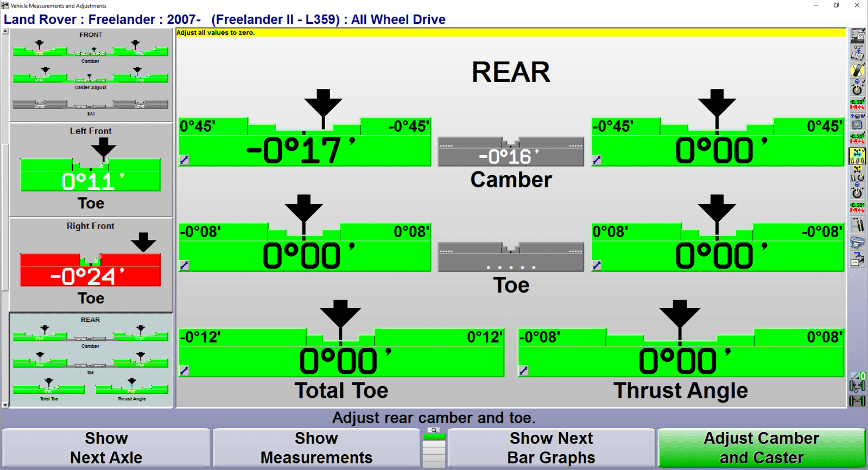Screen dimensions: 868x470
Task: Open the specifications book icon
Action: point(857,53)
